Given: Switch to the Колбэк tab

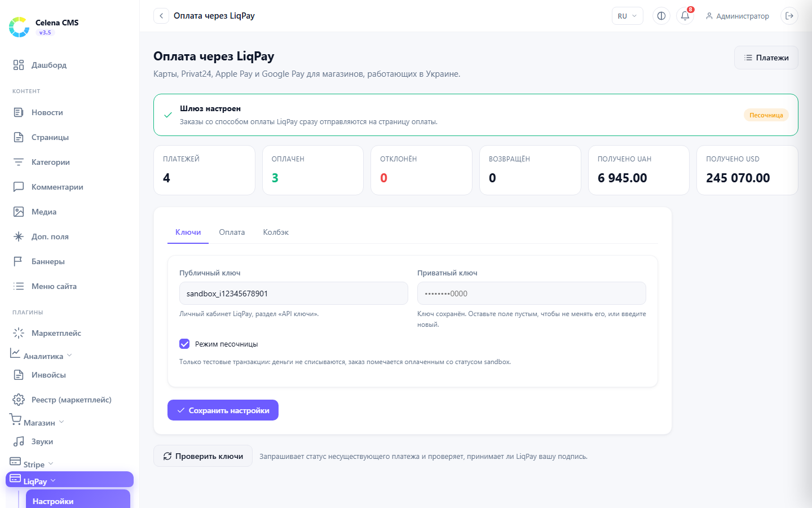Looking at the screenshot, I should pyautogui.click(x=276, y=232).
